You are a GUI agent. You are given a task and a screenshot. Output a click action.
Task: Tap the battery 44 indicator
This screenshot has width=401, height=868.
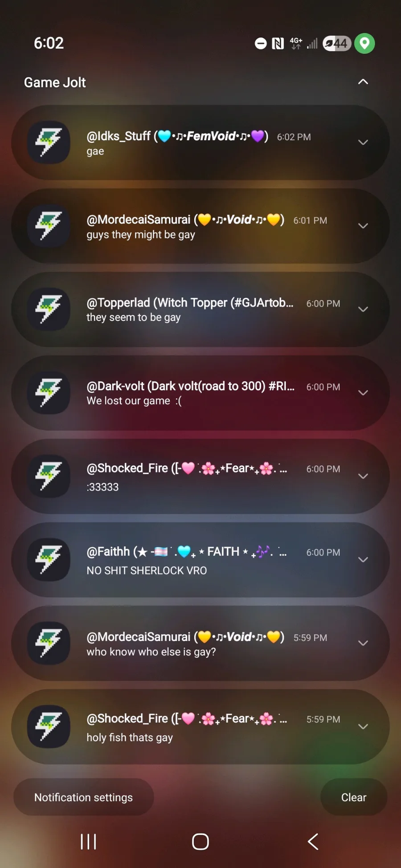[337, 43]
